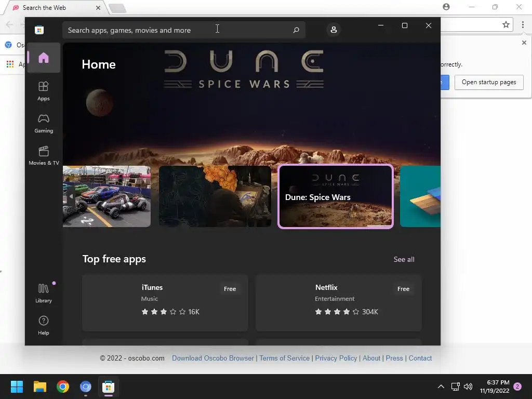The image size is (532, 399).
Task: Click the browser back arrow
Action: (x=9, y=24)
